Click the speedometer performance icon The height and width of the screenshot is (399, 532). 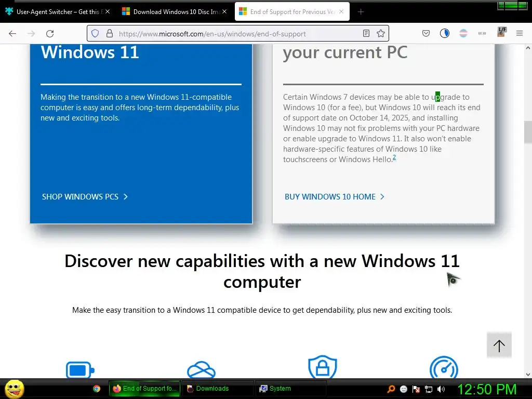[444, 368]
